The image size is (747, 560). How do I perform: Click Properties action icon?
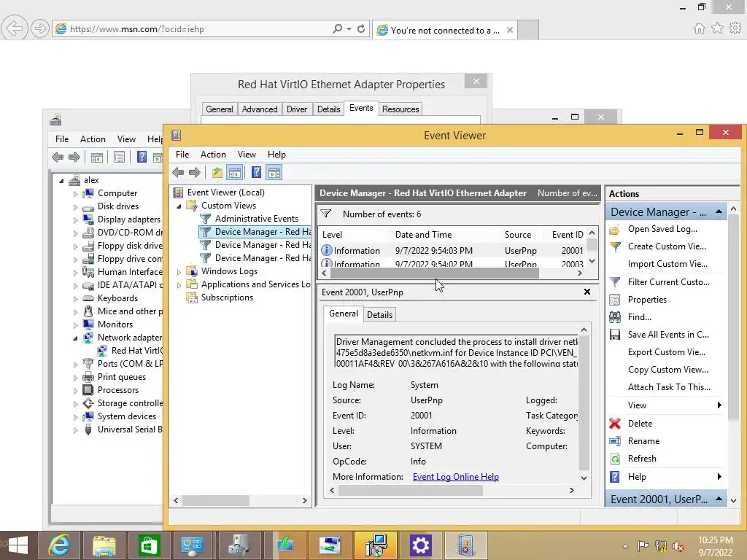click(615, 300)
